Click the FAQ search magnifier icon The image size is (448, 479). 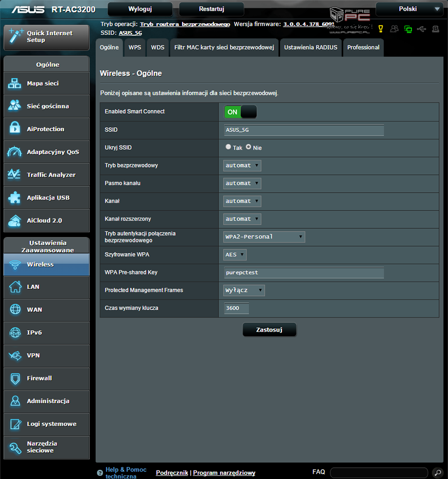[438, 472]
